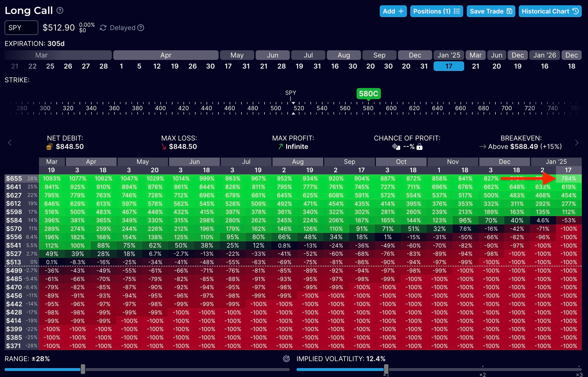Open the Historical Chart
The image size is (588, 377).
click(x=550, y=11)
